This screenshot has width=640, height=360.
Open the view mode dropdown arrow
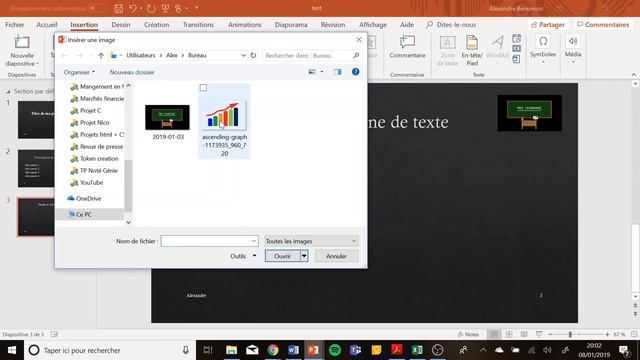322,72
